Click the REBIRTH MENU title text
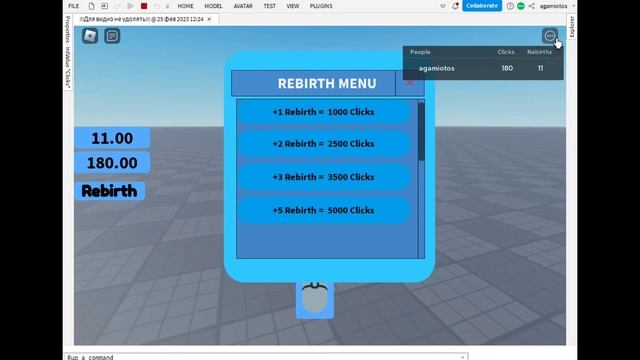 (327, 83)
